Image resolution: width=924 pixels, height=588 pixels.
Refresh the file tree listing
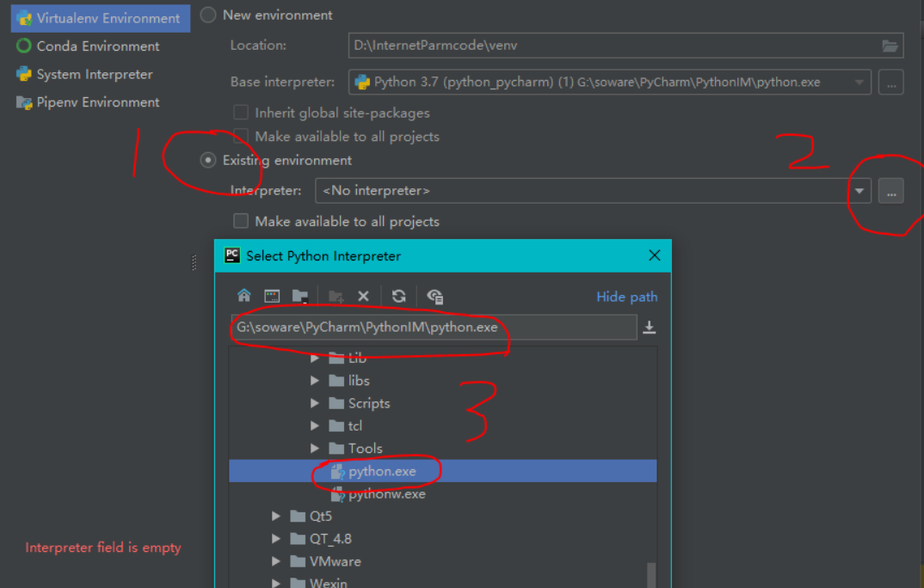coord(399,296)
